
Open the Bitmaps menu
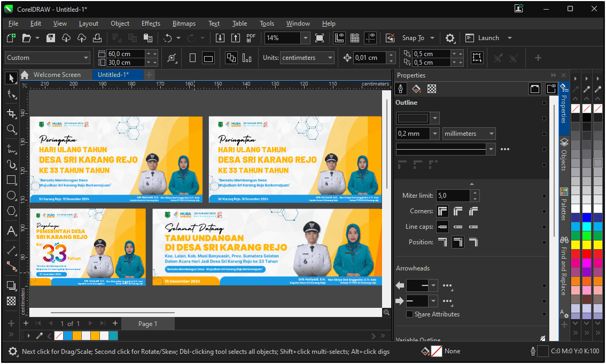(184, 24)
